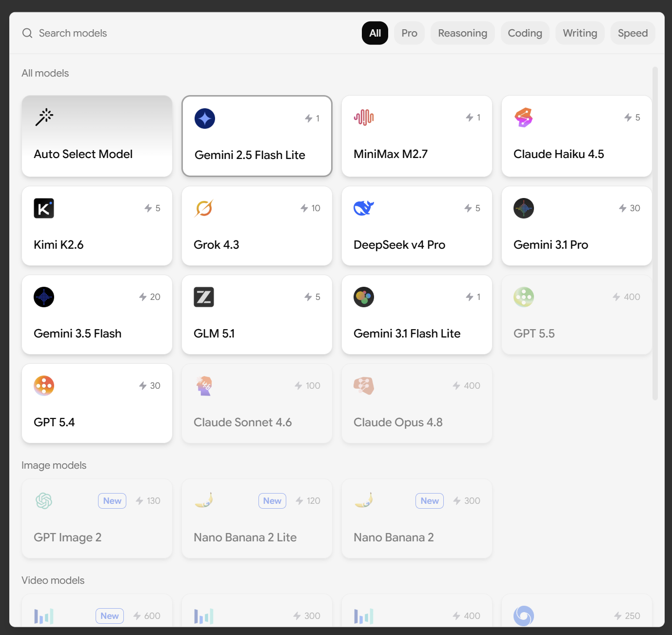
Task: Click the Nano Banana 2 banana icon
Action: [364, 501]
